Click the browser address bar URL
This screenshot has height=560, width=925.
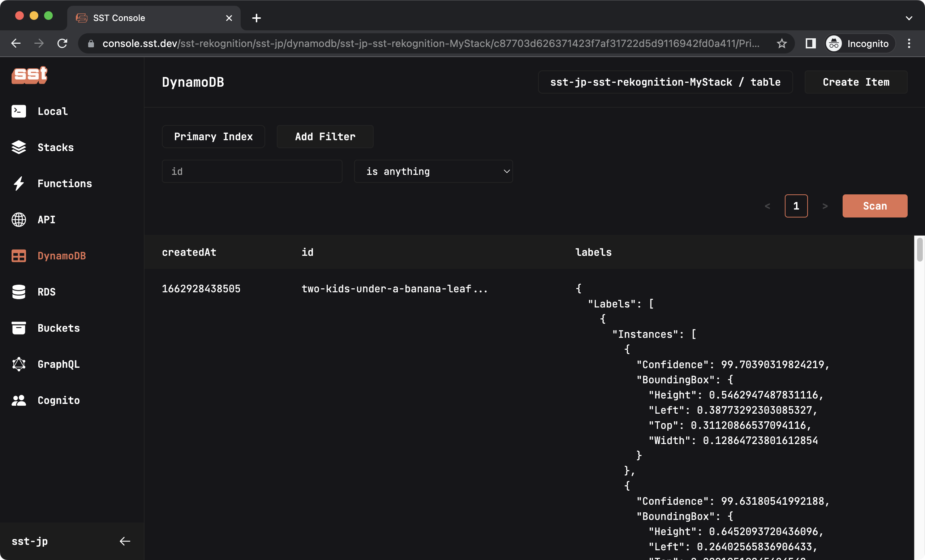(431, 44)
